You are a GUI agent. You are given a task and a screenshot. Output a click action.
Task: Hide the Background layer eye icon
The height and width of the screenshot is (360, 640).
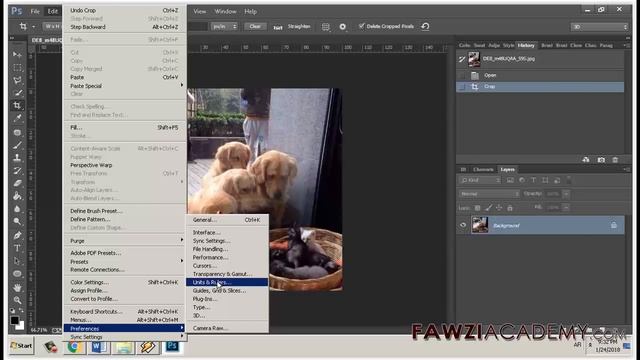(x=463, y=225)
